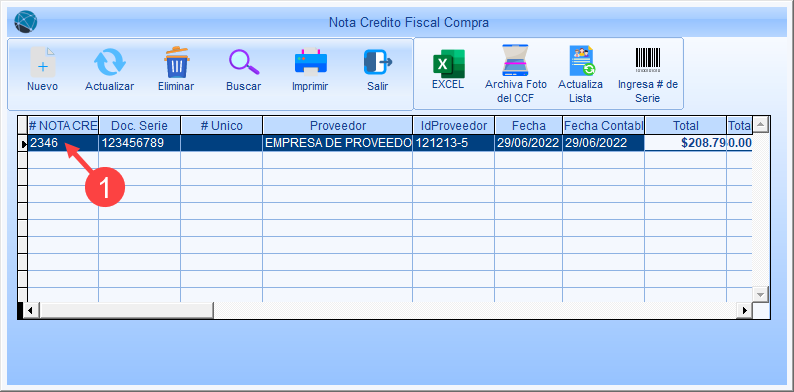Click Ingresa # de Serie barcode icon
The height and width of the screenshot is (392, 794).
tap(648, 58)
